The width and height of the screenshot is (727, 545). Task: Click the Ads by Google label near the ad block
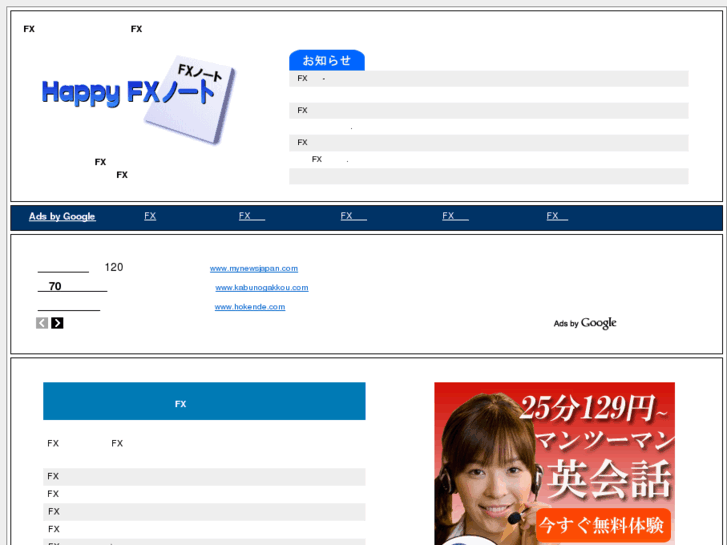tap(585, 323)
